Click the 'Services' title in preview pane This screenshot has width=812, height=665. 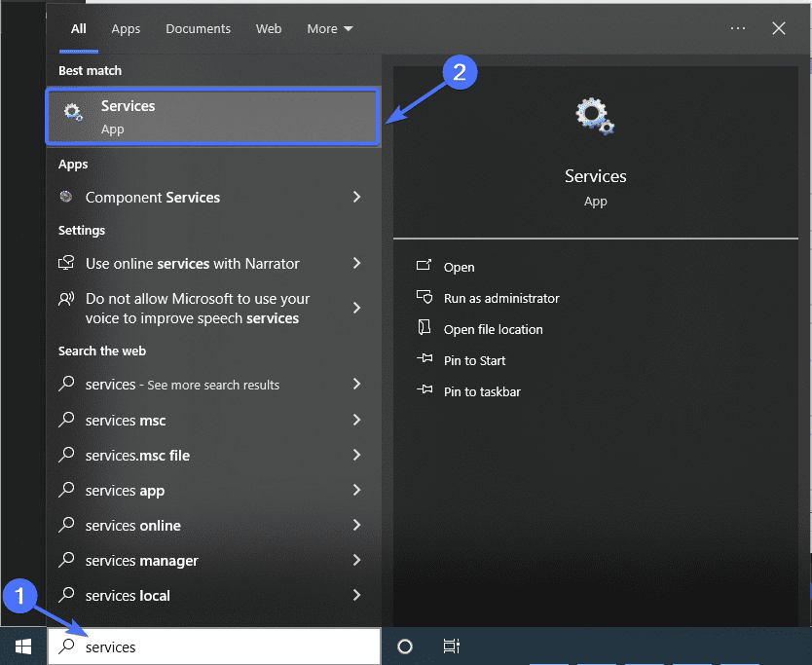(x=596, y=176)
